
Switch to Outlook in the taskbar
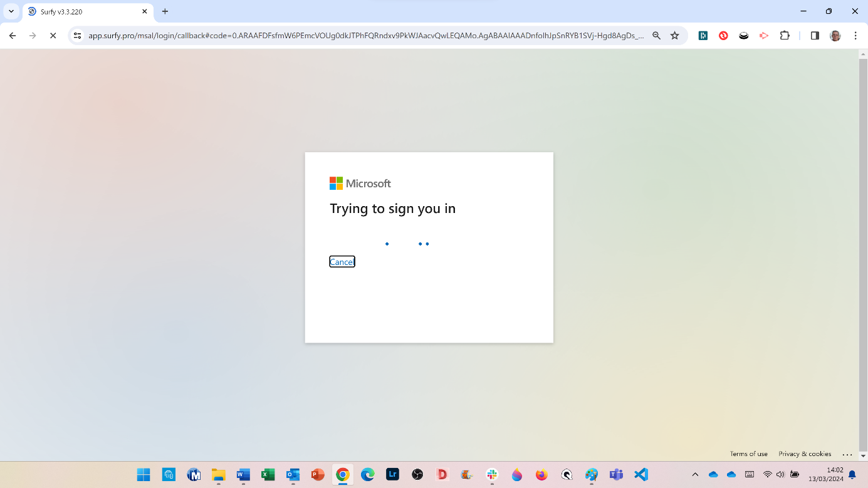(293, 474)
